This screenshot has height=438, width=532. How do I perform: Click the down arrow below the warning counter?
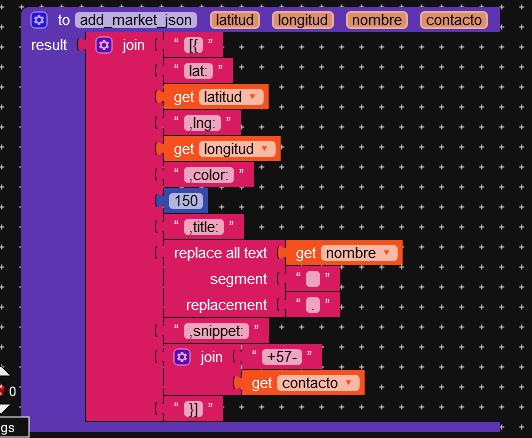tap(3, 408)
